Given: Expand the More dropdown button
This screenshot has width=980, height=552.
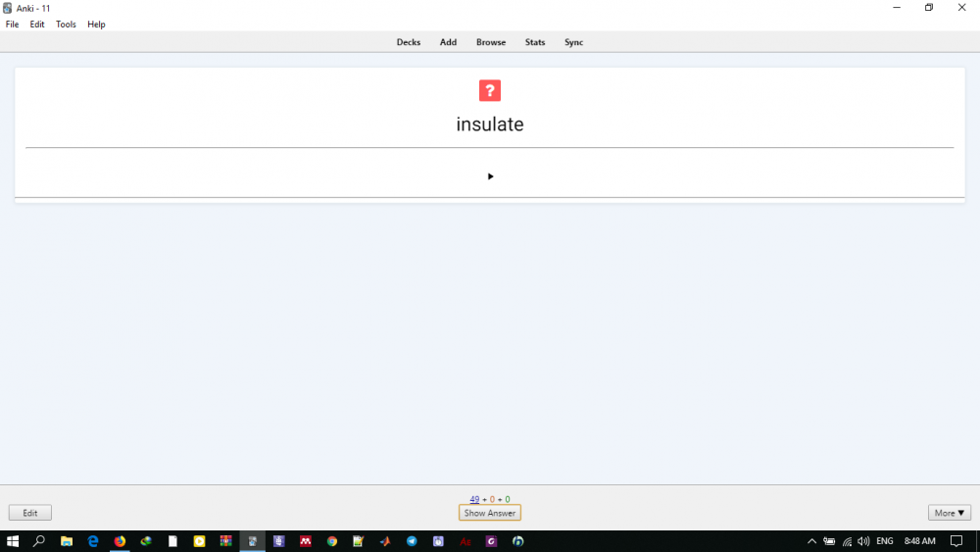Looking at the screenshot, I should pos(949,513).
